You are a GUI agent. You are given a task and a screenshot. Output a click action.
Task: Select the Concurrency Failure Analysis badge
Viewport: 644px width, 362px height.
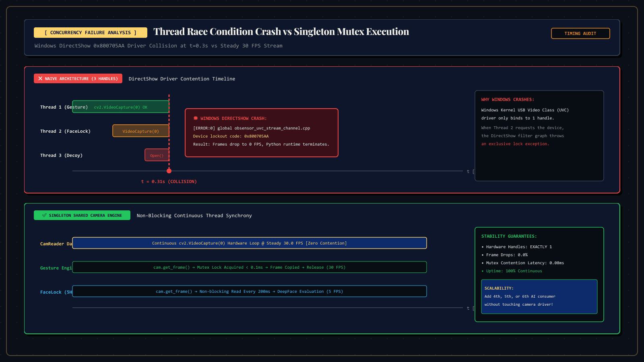91,33
